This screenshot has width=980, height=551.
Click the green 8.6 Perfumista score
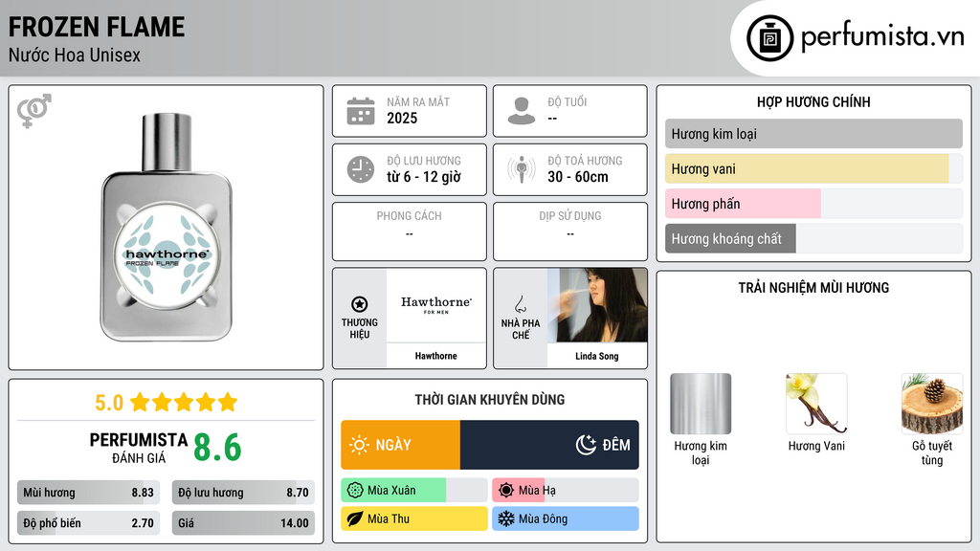coord(217,448)
